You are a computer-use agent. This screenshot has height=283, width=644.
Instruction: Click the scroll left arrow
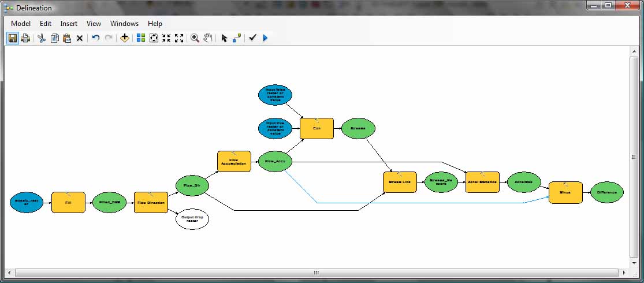tap(9, 273)
